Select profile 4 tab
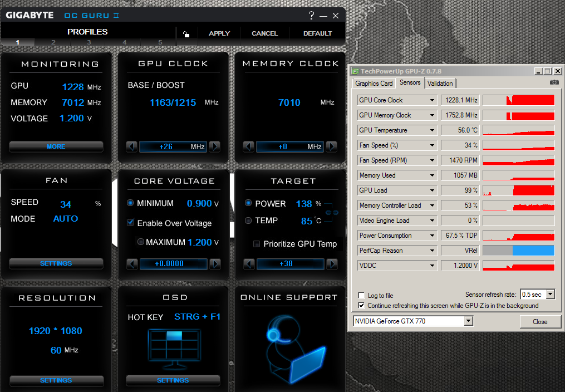565x392 pixels. click(x=124, y=42)
